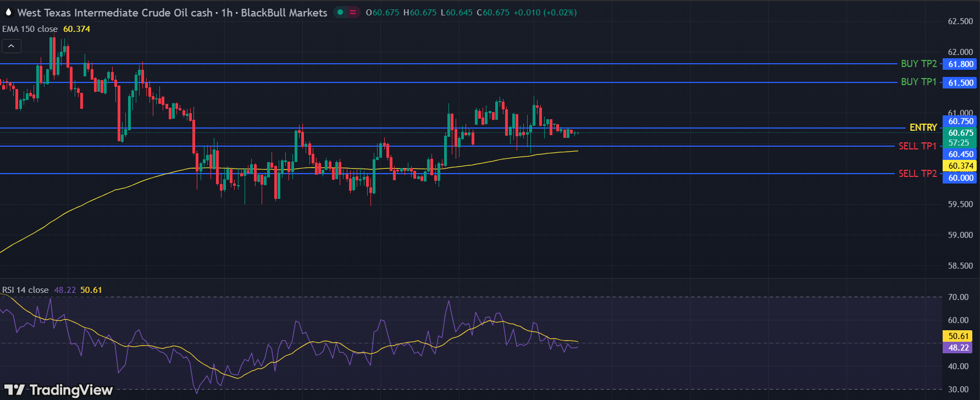The image size is (980, 400).
Task: Click the 61.500 price tag on axis
Action: (960, 83)
